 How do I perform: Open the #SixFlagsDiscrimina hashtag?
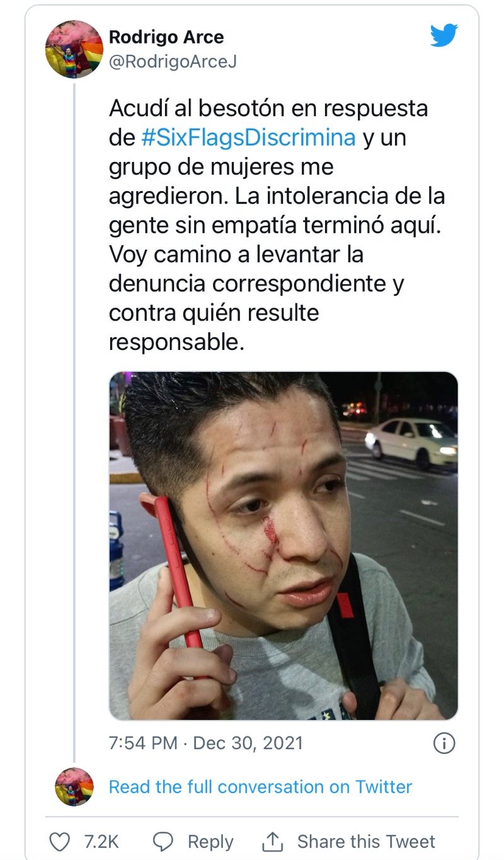pyautogui.click(x=249, y=137)
